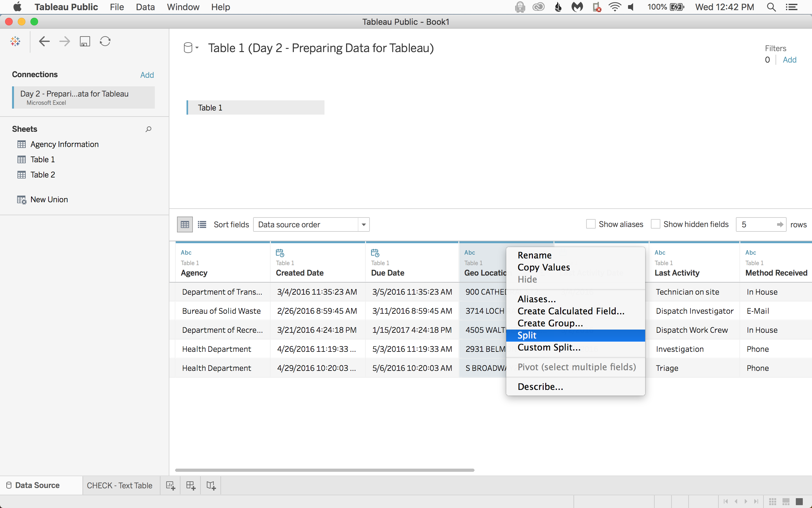The width and height of the screenshot is (812, 508).
Task: Choose Copy Values in context menu
Action: (575, 267)
